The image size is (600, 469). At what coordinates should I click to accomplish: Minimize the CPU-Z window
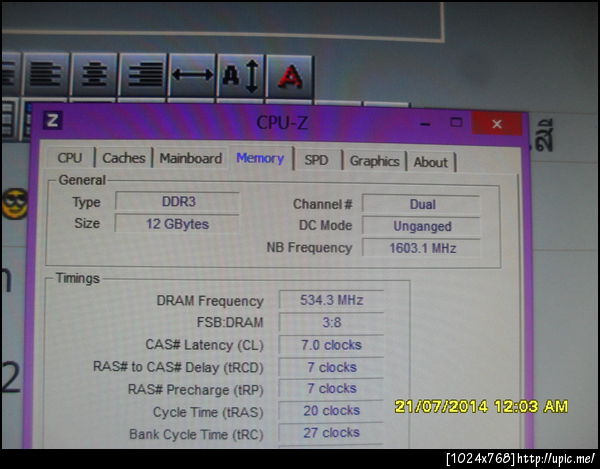click(425, 124)
